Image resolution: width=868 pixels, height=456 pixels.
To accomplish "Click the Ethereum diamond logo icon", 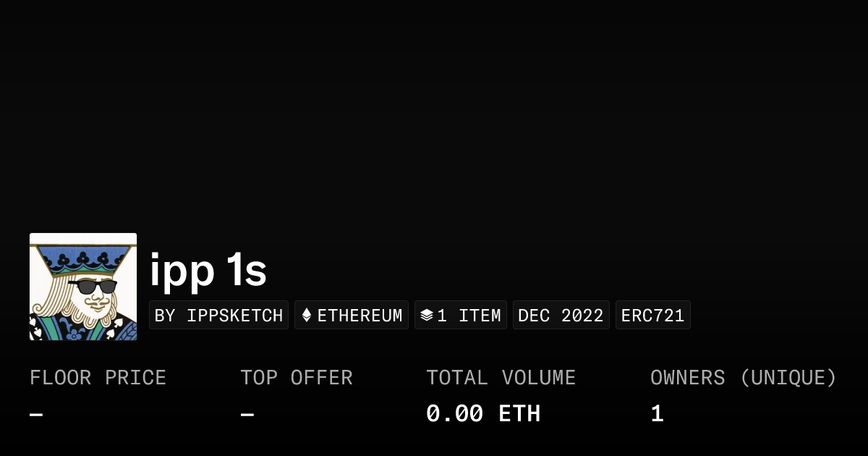I will 307,316.
